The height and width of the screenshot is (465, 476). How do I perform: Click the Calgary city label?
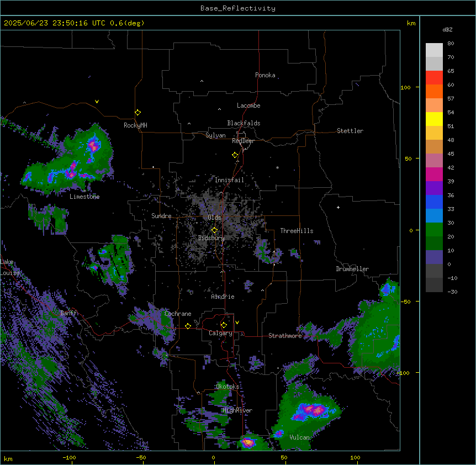(220, 333)
